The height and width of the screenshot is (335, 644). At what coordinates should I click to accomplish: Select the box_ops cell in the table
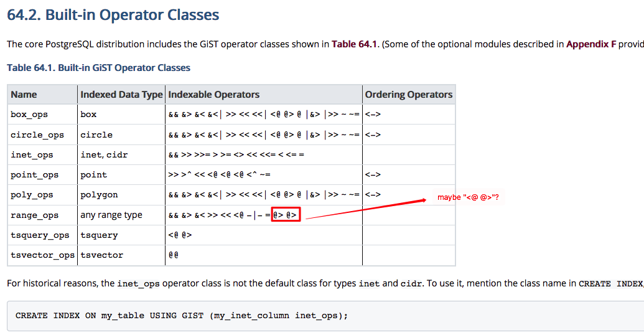coord(29,115)
